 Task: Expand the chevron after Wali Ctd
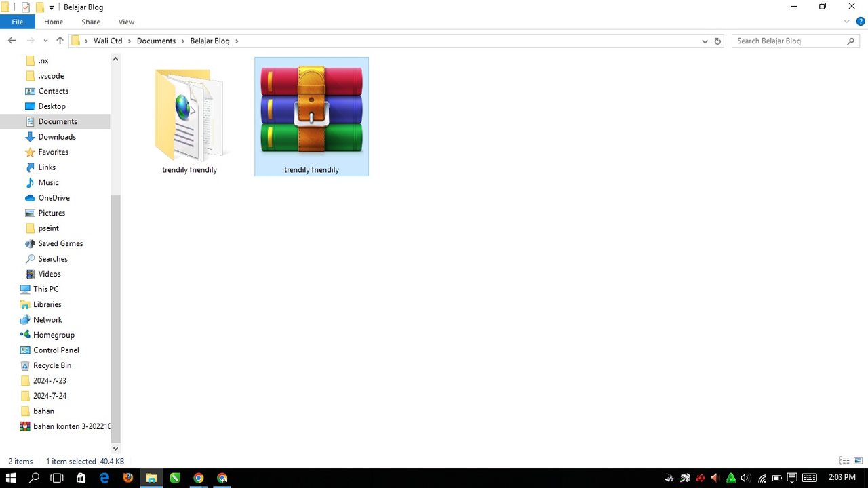[x=130, y=41]
